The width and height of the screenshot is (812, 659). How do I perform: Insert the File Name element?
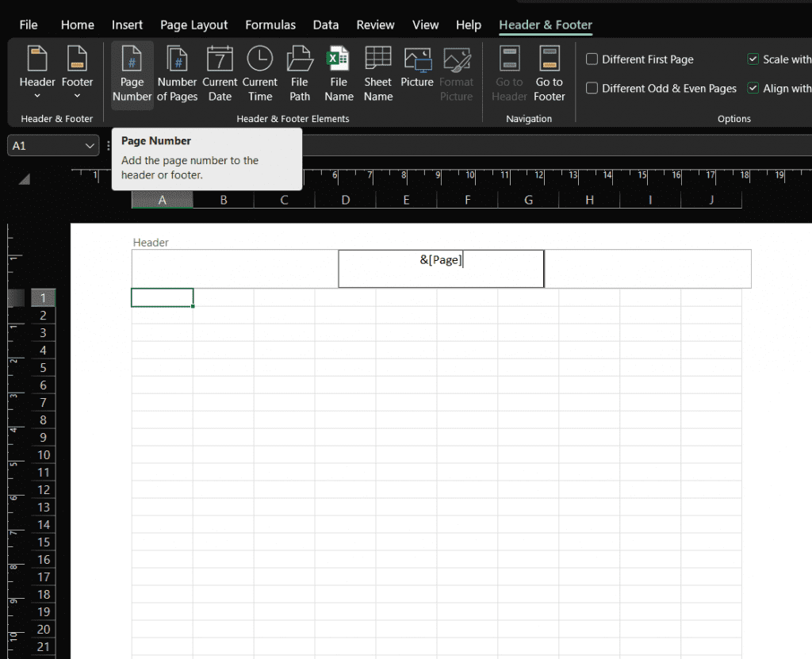tap(339, 71)
